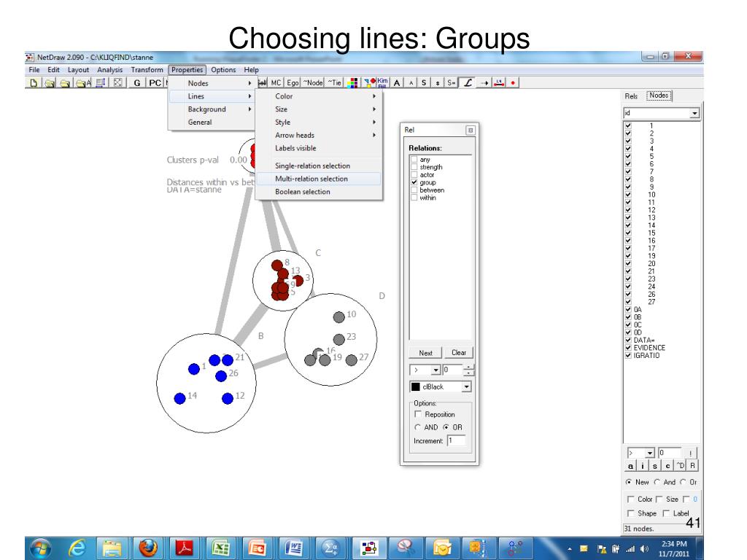This screenshot has height=560, width=747.
Task: Expand the Size submenu under Lines
Action: click(x=320, y=109)
